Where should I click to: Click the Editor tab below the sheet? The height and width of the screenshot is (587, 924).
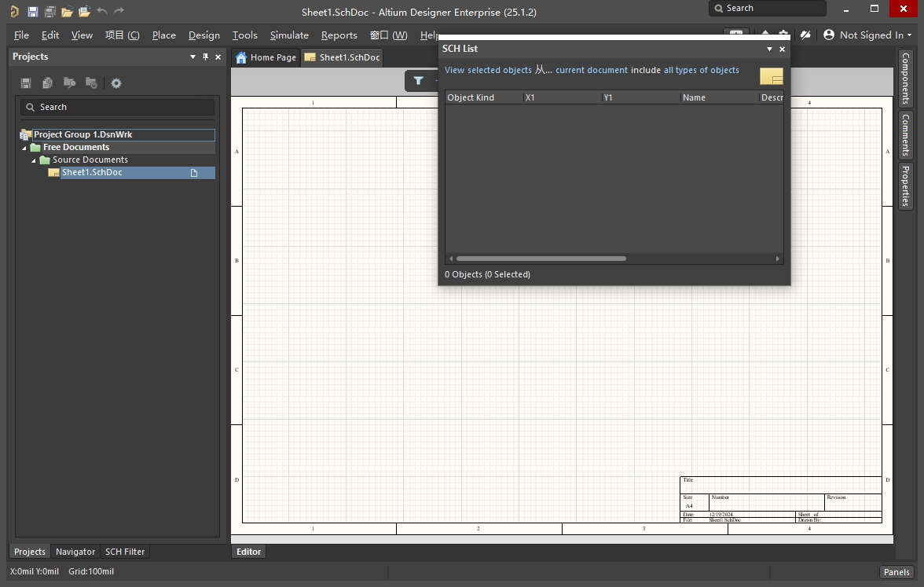pyautogui.click(x=248, y=552)
